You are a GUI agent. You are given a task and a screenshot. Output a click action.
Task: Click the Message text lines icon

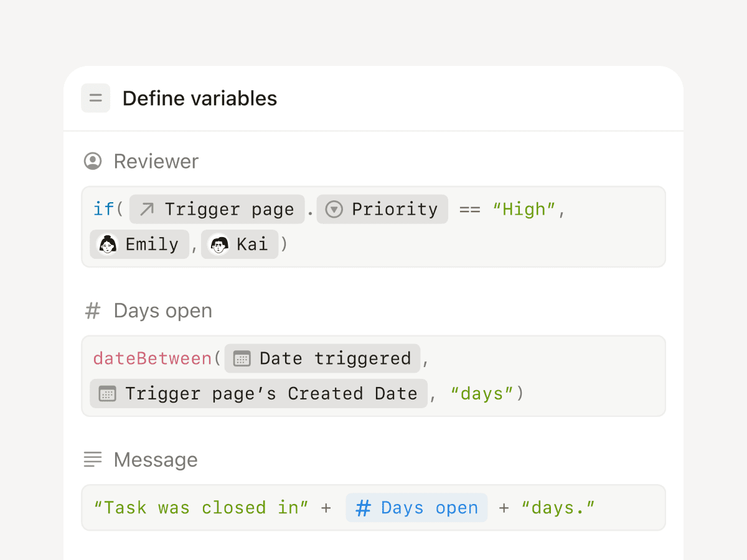click(93, 460)
